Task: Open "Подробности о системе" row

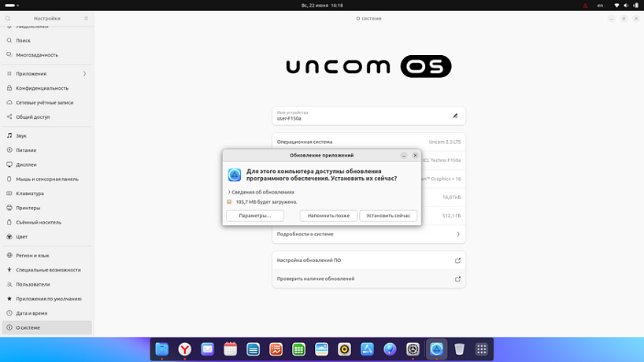Action: pos(368,234)
